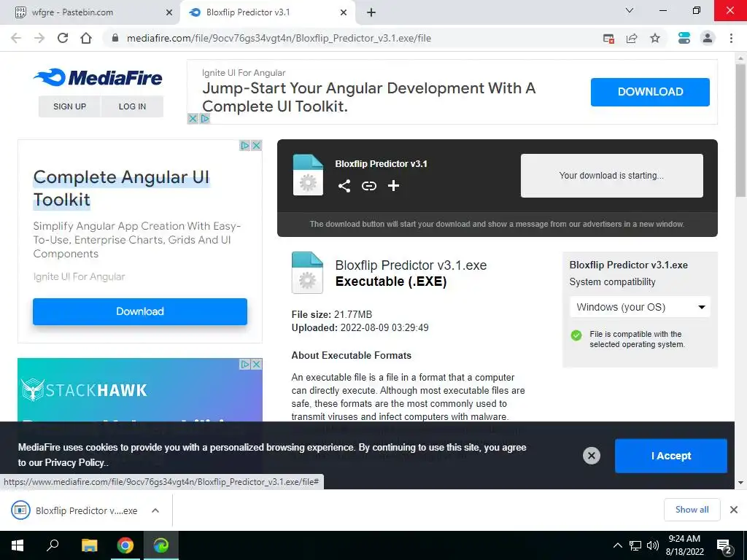Viewport: 747px width, 560px height.
Task: Close the top Angular banner ad X icon
Action: pyautogui.click(x=193, y=119)
